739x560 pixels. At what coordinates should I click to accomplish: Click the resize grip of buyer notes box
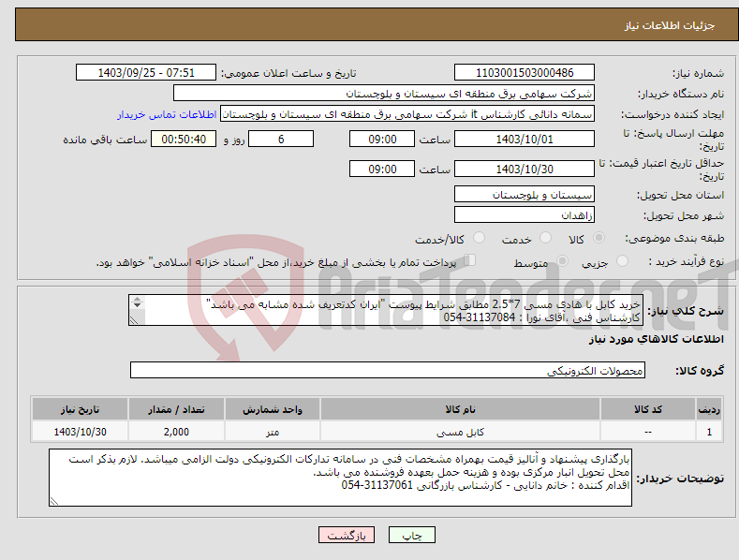pyautogui.click(x=54, y=501)
